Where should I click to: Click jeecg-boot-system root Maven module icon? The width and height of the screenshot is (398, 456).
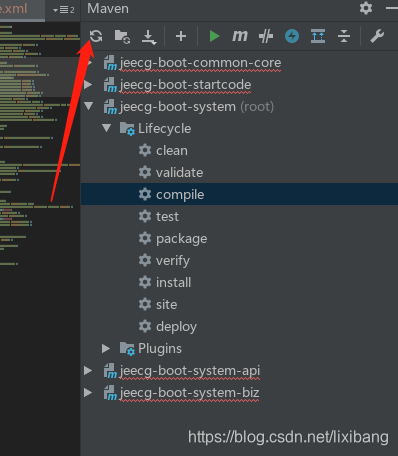pos(110,107)
